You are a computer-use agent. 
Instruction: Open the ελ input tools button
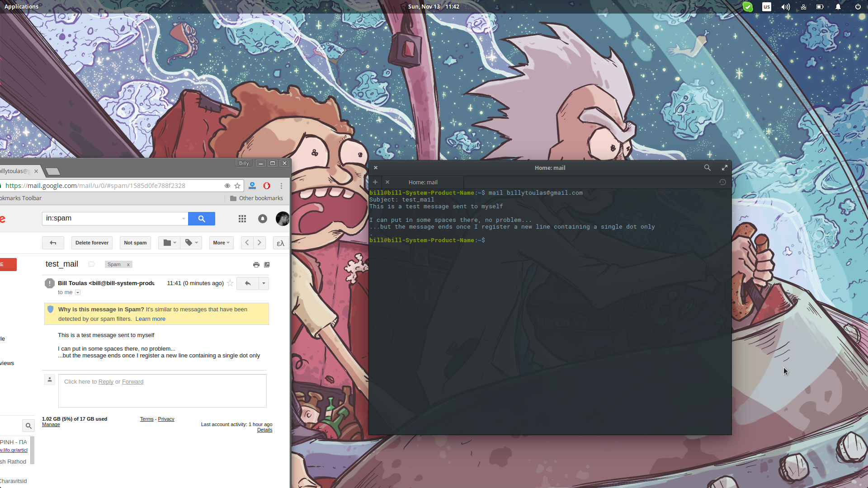(281, 243)
